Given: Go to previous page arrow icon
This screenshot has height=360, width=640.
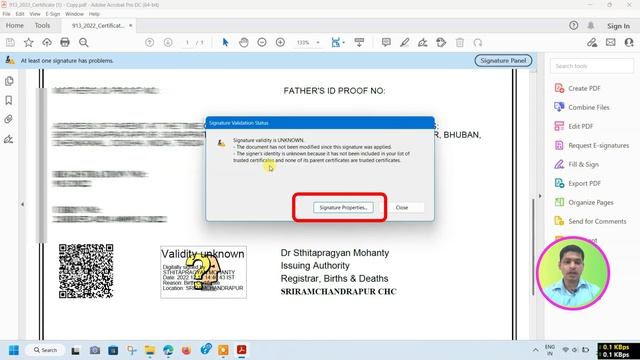Looking at the screenshot, I should (x=149, y=42).
